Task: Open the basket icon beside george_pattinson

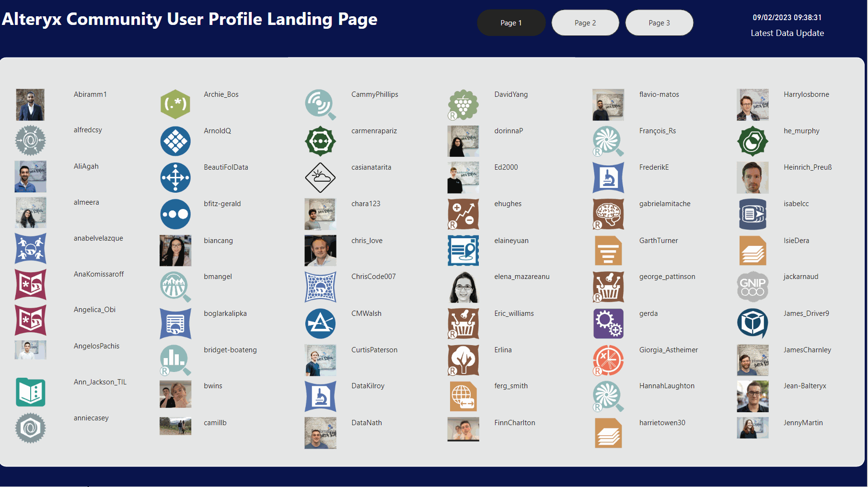Action: pyautogui.click(x=608, y=287)
